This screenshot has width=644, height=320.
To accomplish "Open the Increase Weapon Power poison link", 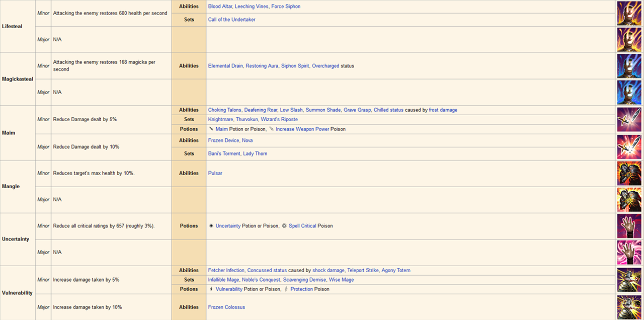I will 302,129.
